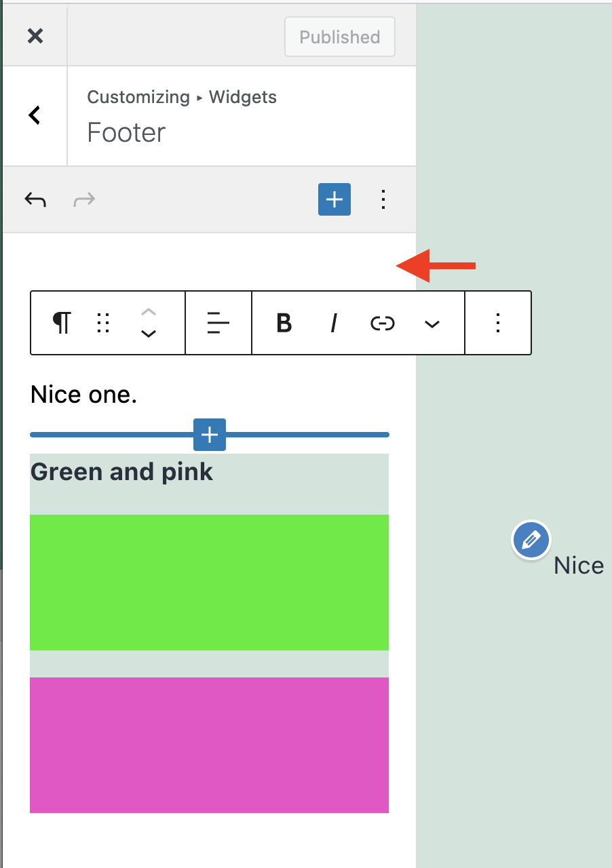Screen dimensions: 612x868
Task: Select the pink color block
Action: [x=209, y=745]
